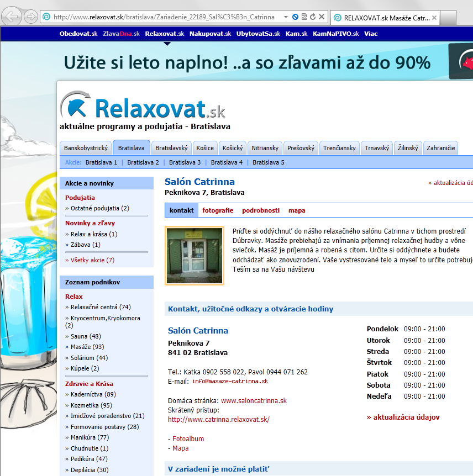Close the RELAXOVAT.sk browser tab
The height and width of the screenshot is (476, 473).
pyautogui.click(x=434, y=18)
